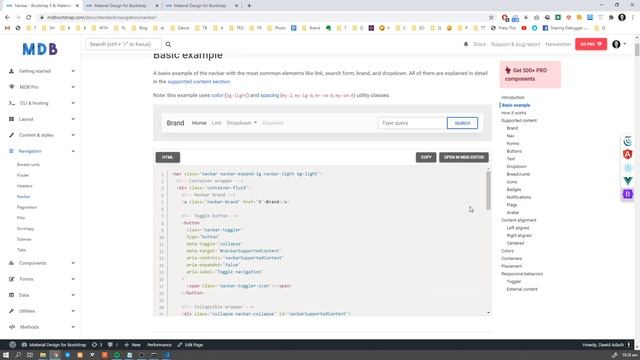This screenshot has height=360, width=640.
Task: Click the Windows Task View icon
Action: [30, 355]
